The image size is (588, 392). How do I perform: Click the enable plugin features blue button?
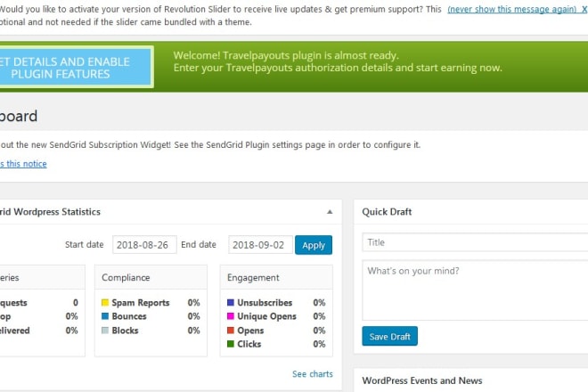coord(76,67)
